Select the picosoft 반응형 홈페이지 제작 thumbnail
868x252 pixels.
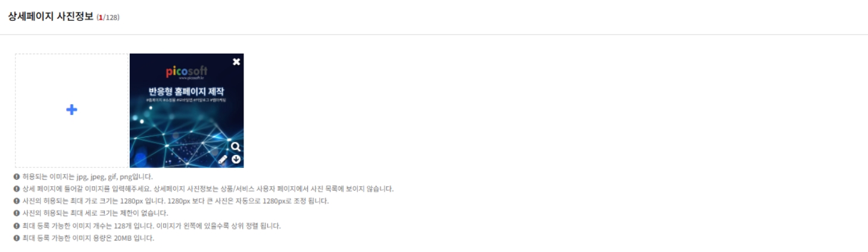point(186,110)
